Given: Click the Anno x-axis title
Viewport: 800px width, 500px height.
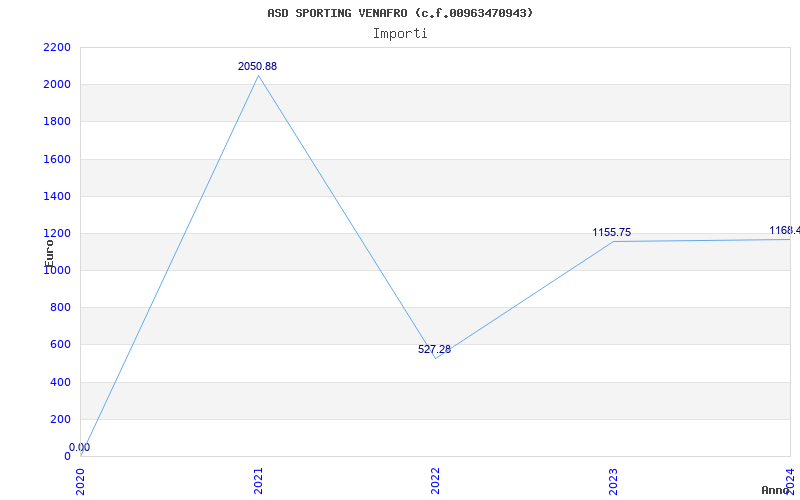Looking at the screenshot, I should tap(776, 490).
